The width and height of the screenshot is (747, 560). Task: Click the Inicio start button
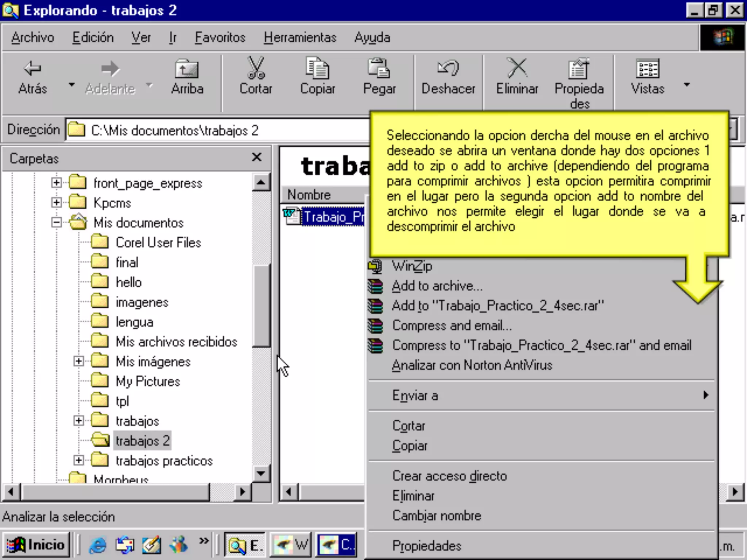[x=36, y=545]
